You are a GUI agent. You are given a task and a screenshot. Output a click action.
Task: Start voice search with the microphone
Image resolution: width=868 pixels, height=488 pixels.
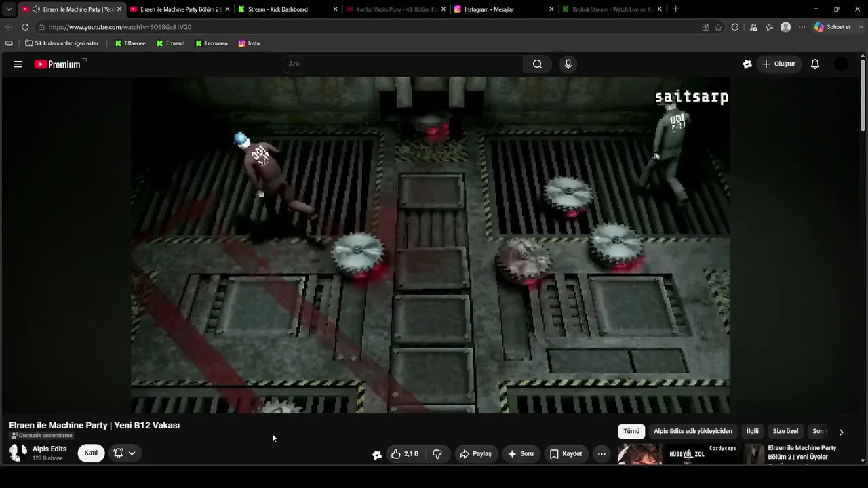[x=568, y=64]
